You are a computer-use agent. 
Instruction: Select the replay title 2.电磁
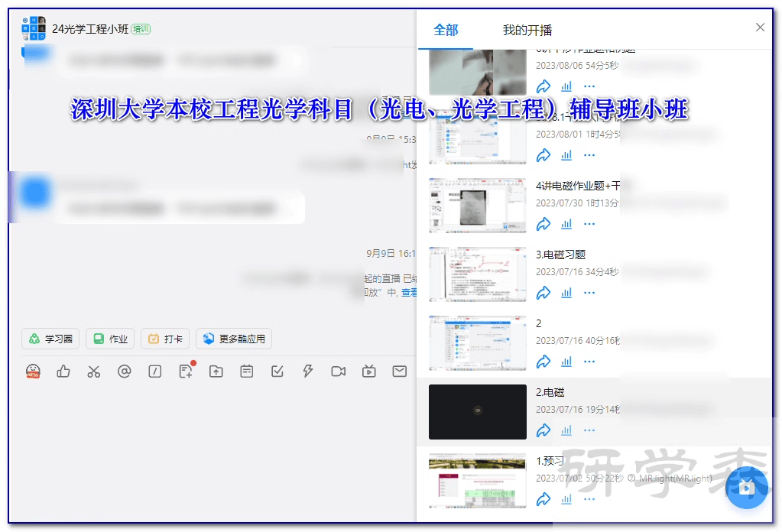550,392
